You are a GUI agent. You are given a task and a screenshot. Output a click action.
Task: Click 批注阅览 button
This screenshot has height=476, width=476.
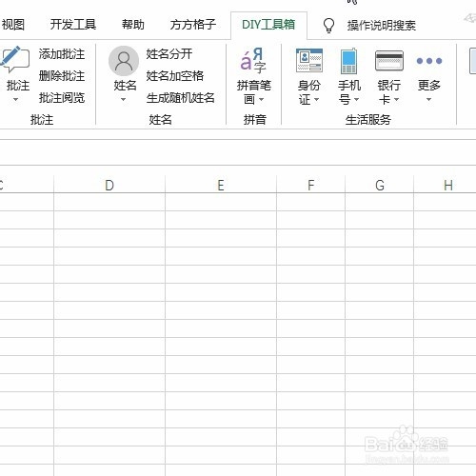pos(62,98)
